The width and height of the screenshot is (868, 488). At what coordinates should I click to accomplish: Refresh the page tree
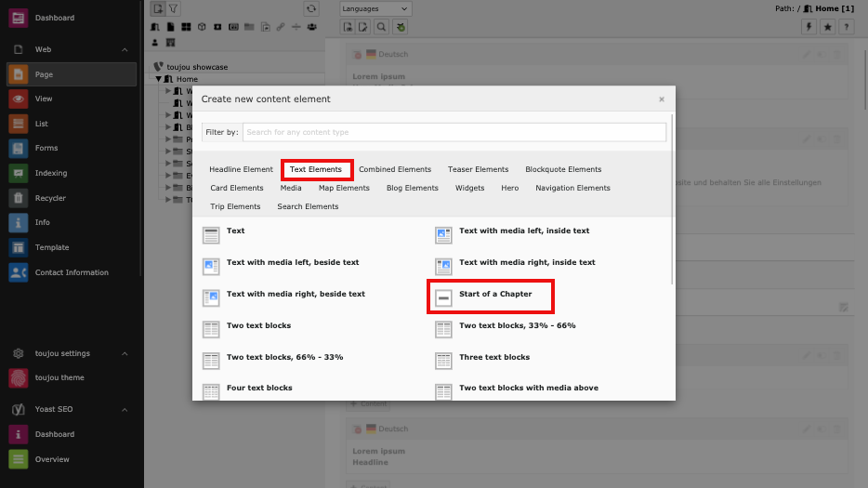click(x=311, y=8)
